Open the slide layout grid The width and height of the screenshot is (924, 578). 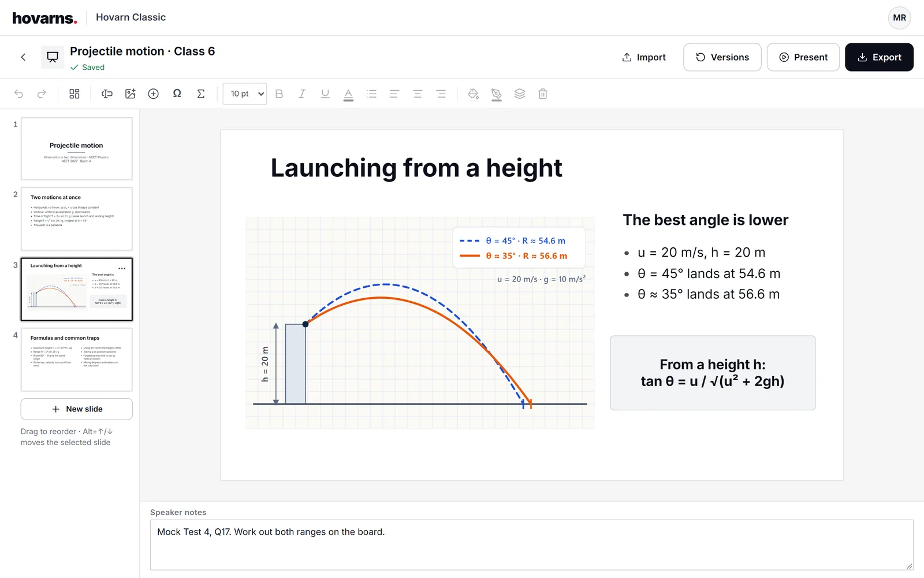(x=74, y=94)
